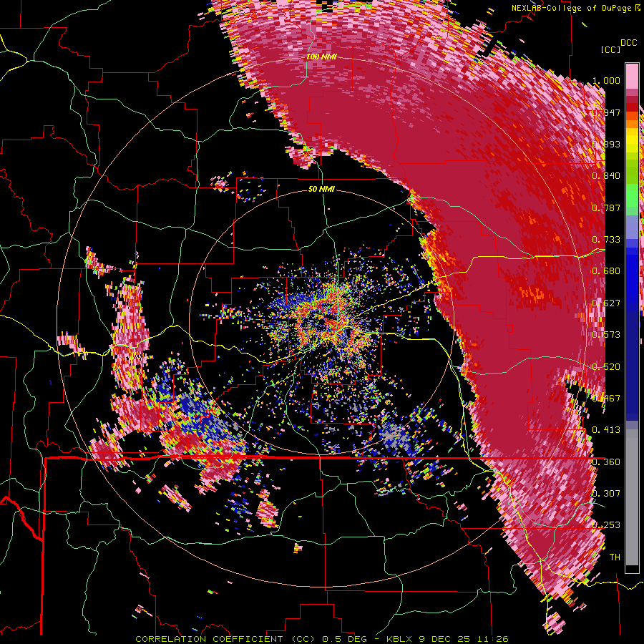The height and width of the screenshot is (644, 644).
Task: Click the 100 NMI range ring label
Action: coord(321,57)
